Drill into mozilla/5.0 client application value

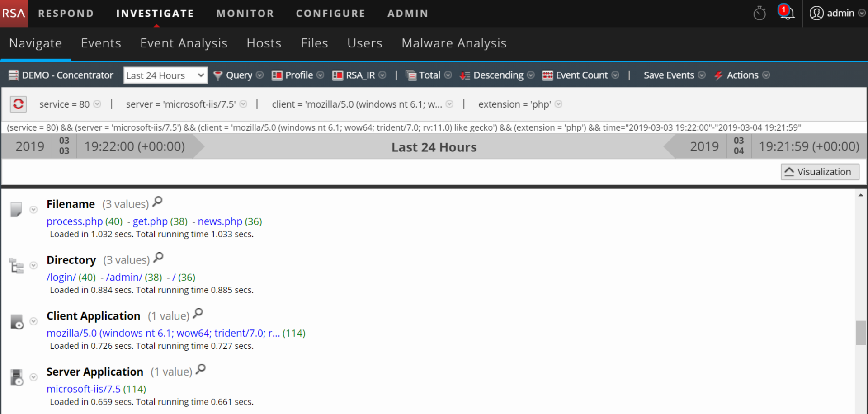pyautogui.click(x=163, y=333)
